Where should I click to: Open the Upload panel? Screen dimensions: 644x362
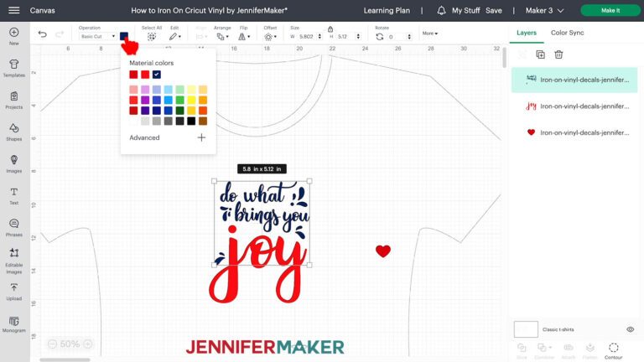point(14,292)
